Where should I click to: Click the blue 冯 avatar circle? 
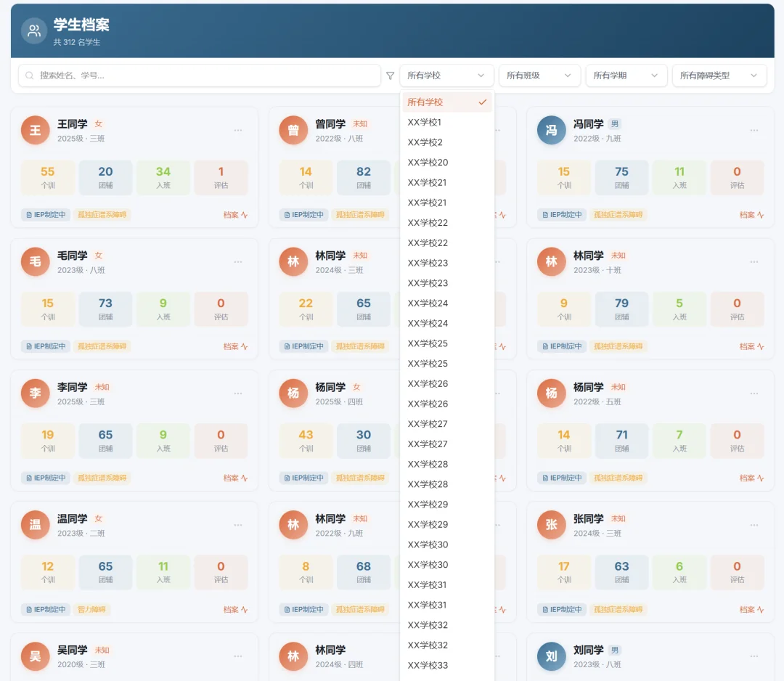pyautogui.click(x=552, y=130)
